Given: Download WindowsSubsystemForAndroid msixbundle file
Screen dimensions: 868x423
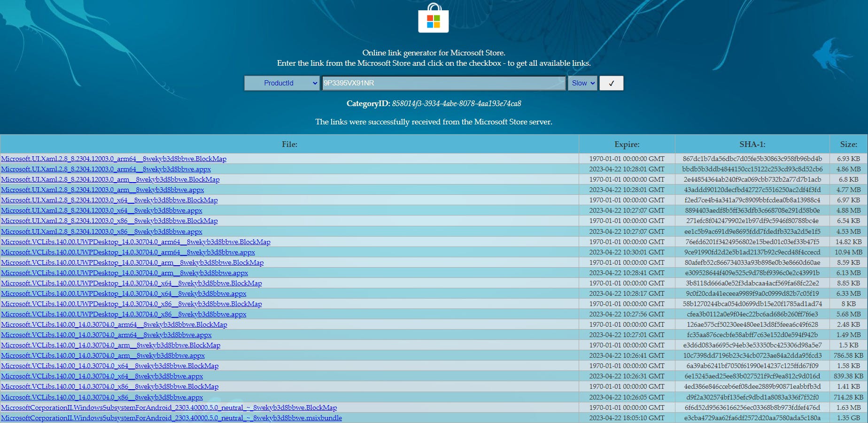Looking at the screenshot, I should pyautogui.click(x=171, y=418).
